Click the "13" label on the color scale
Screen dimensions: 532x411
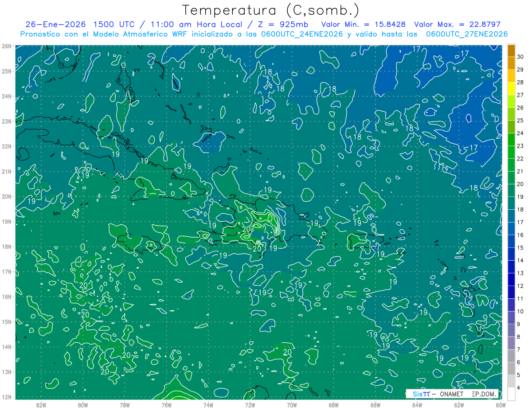(x=520, y=273)
